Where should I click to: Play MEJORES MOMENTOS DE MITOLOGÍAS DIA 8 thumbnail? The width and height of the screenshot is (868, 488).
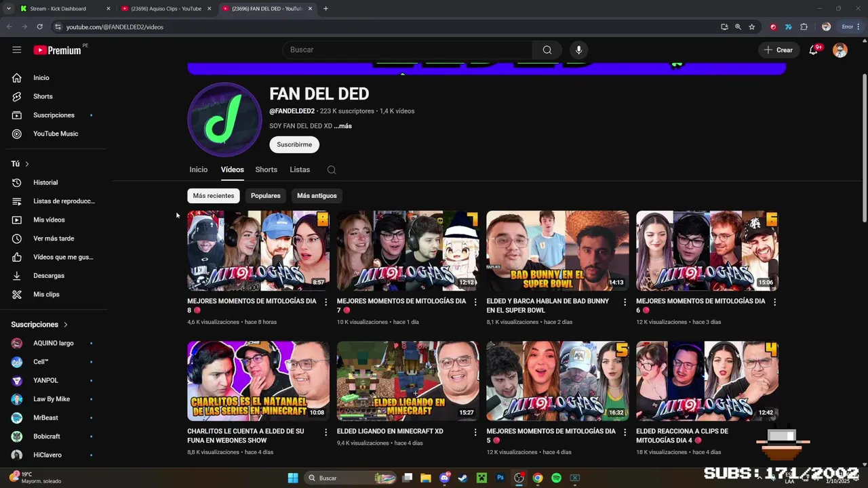click(258, 251)
